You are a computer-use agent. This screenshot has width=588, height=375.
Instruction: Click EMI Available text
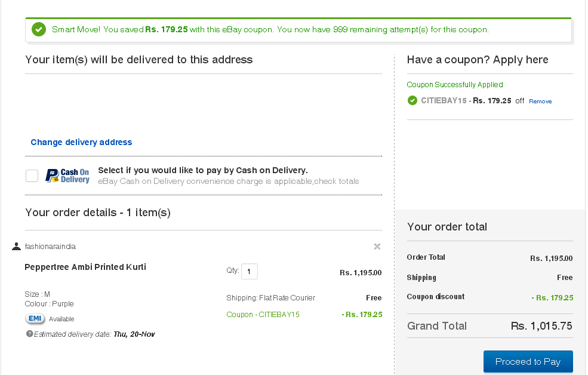61,319
